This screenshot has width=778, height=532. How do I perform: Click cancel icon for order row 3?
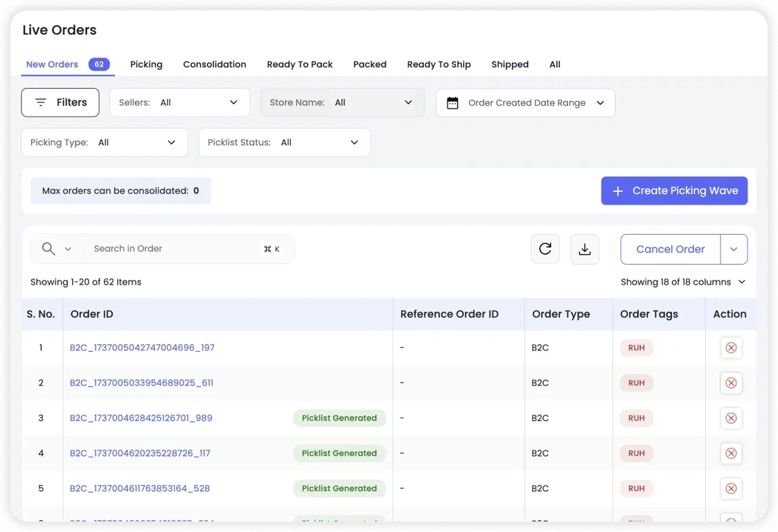tap(730, 418)
